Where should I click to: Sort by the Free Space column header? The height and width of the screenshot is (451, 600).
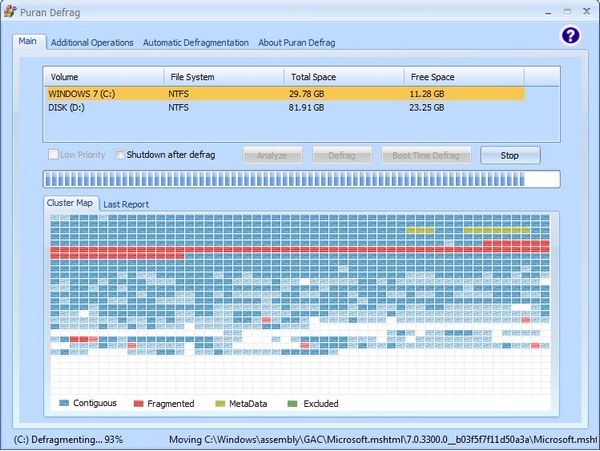pos(464,77)
